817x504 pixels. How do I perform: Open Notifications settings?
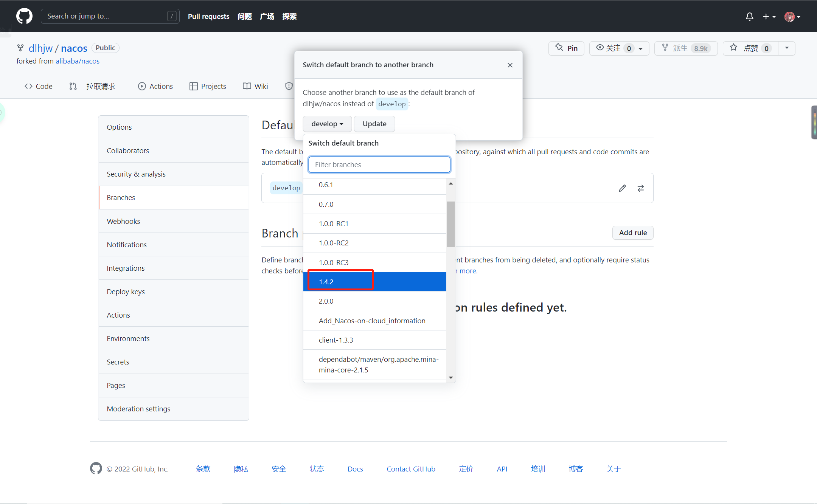(x=174, y=245)
